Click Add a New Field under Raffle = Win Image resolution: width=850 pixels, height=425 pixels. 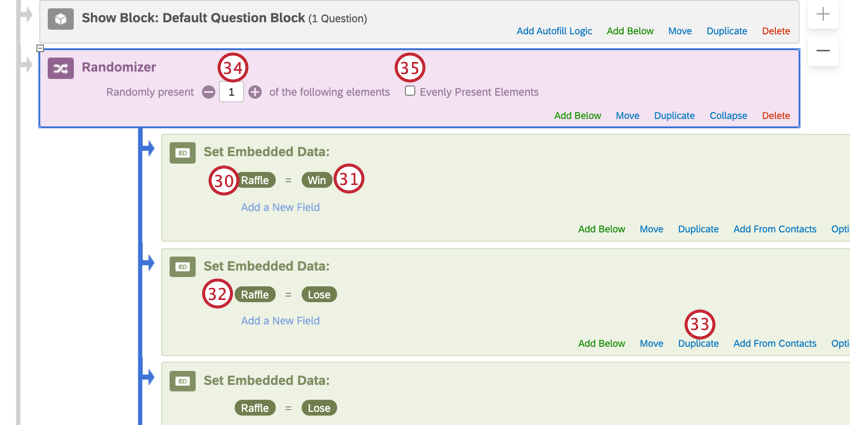tap(280, 208)
